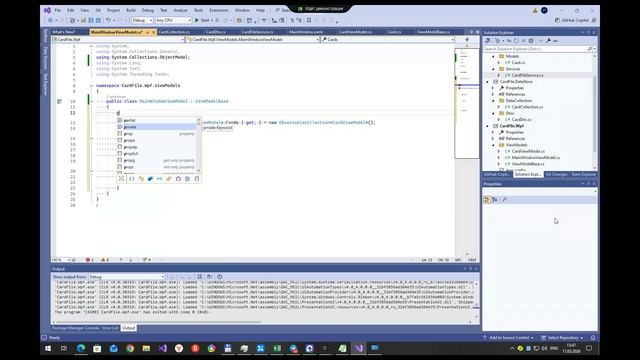Switch to the ViewModelBase.cs editor tab
The width and height of the screenshot is (640, 360).
[433, 32]
